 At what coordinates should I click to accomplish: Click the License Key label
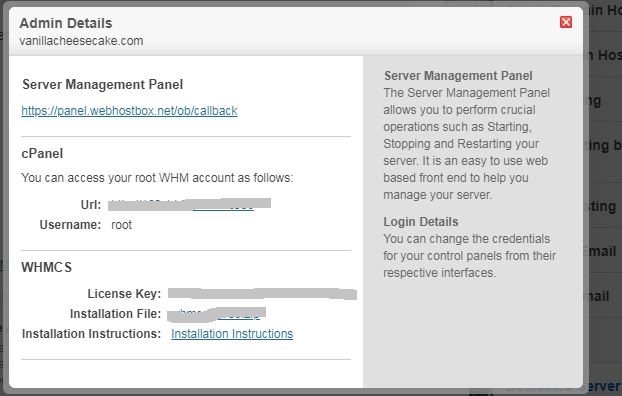[x=124, y=294]
